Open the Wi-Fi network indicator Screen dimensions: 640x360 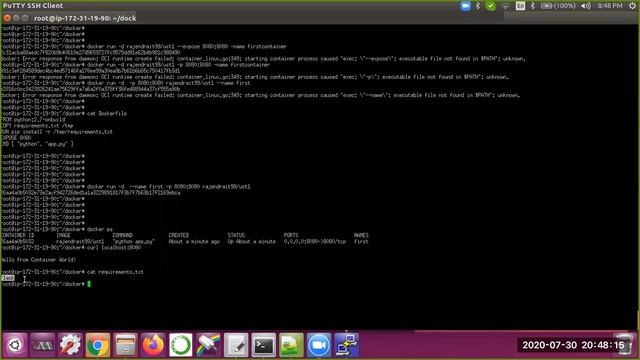pyautogui.click(x=506, y=6)
